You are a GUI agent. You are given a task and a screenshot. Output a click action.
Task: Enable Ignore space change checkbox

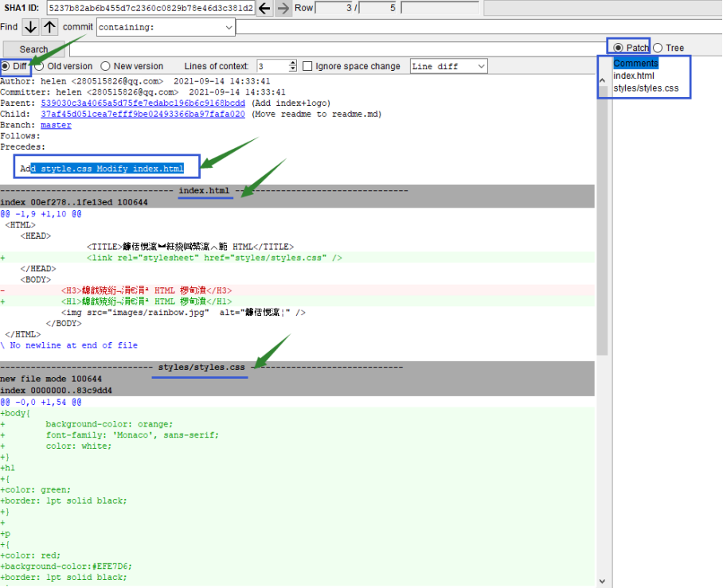click(307, 66)
